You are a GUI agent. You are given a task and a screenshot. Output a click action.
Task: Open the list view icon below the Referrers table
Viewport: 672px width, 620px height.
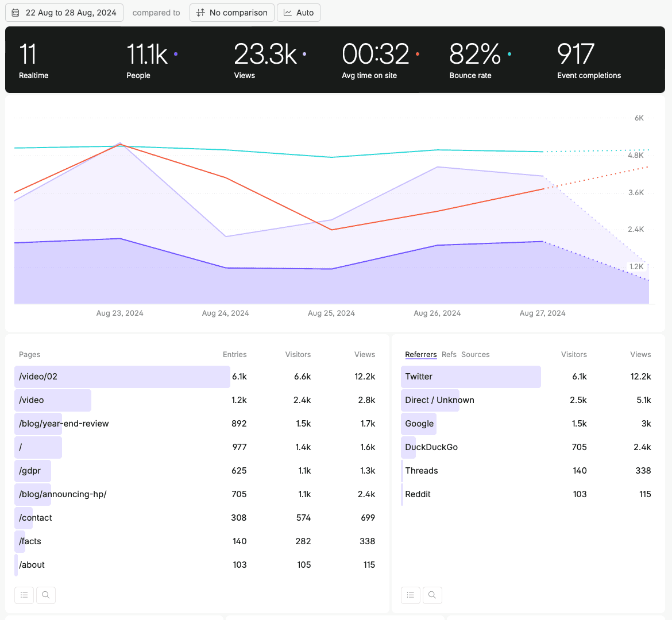coord(411,595)
